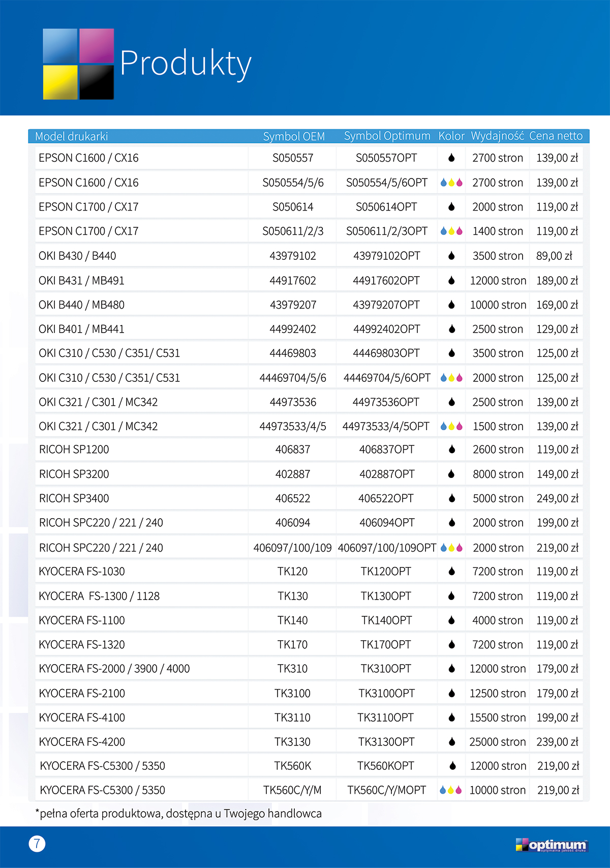Click the Wydajność column header

click(498, 136)
